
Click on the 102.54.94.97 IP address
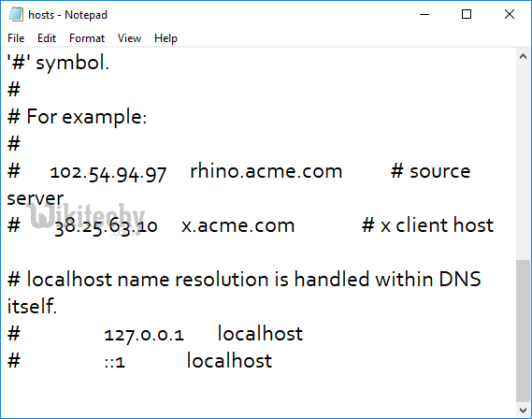[x=108, y=173]
